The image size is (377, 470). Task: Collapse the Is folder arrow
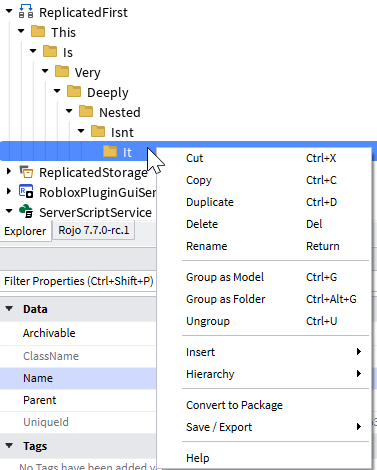click(33, 51)
